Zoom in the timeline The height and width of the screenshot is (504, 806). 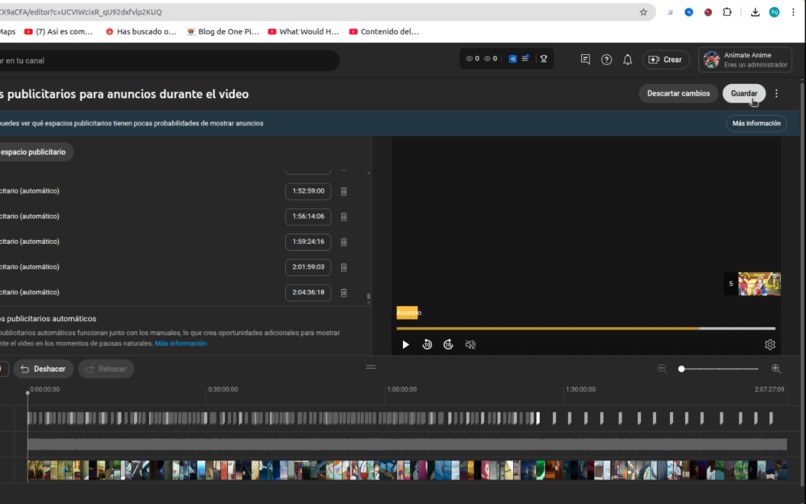tap(776, 368)
